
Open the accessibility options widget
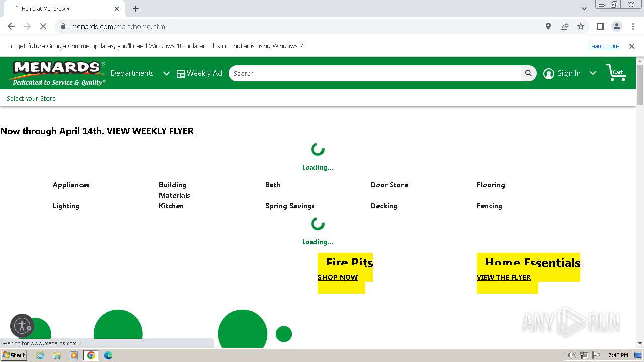[x=22, y=326]
